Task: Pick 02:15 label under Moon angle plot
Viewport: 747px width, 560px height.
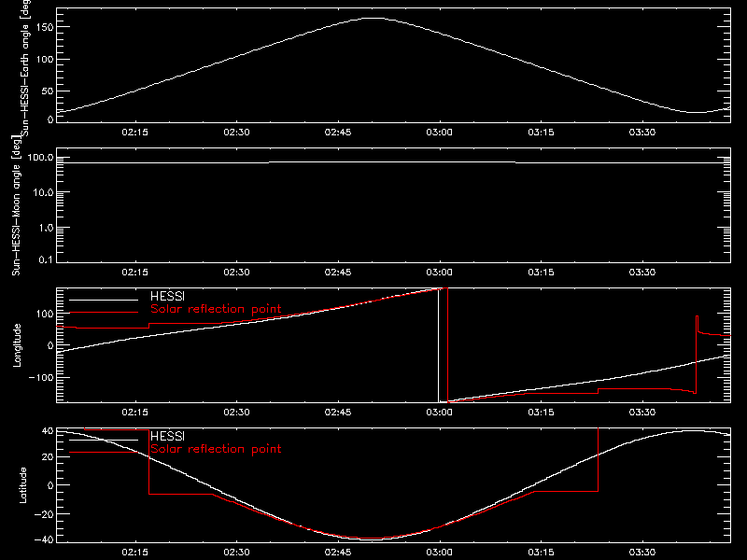Action: click(134, 272)
